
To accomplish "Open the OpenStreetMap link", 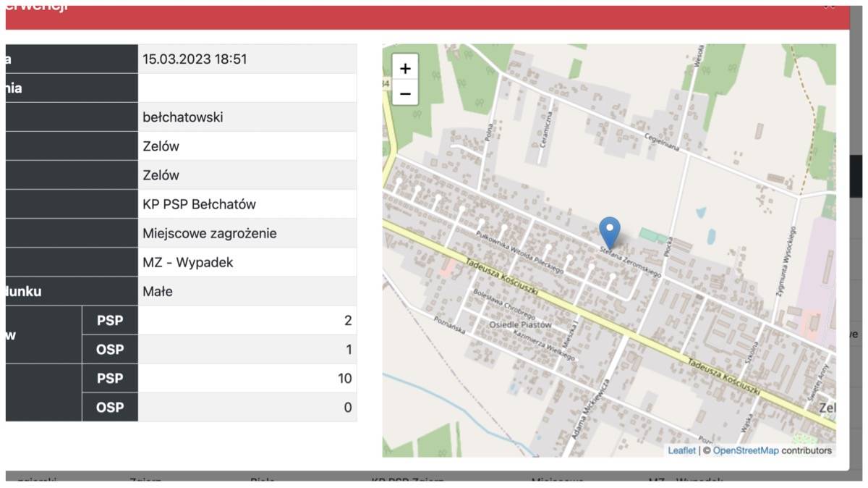I will click(746, 450).
